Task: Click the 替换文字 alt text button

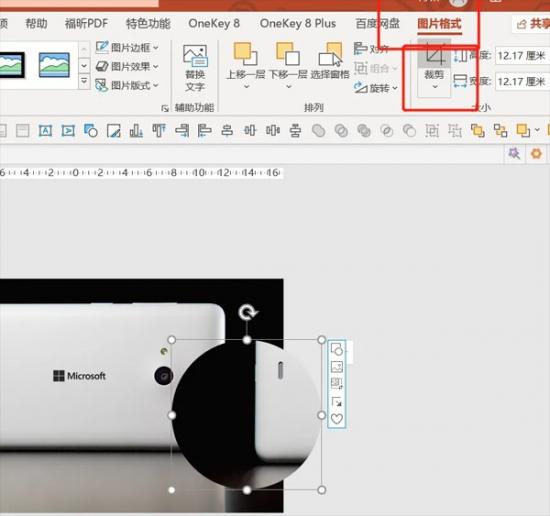Action: point(195,68)
